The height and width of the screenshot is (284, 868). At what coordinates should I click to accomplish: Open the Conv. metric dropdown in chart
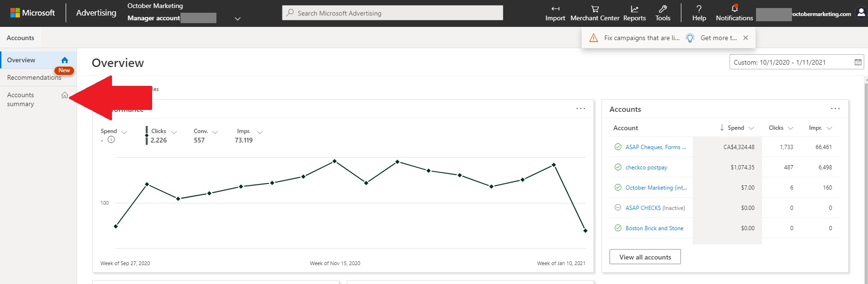215,133
